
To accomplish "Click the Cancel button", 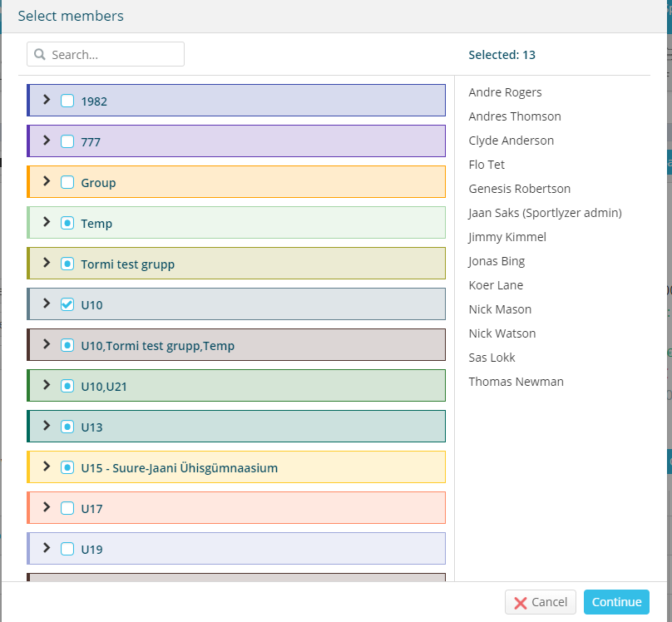I will coord(540,602).
